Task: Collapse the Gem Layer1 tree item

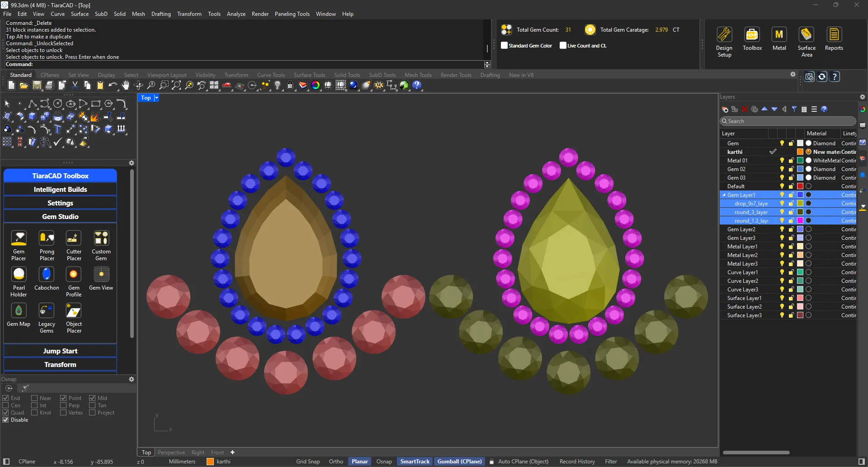Action: 724,195
